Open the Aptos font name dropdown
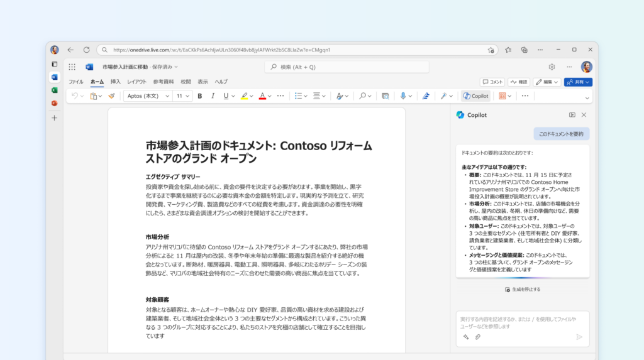Viewport: 644px width, 360px height. (147, 96)
